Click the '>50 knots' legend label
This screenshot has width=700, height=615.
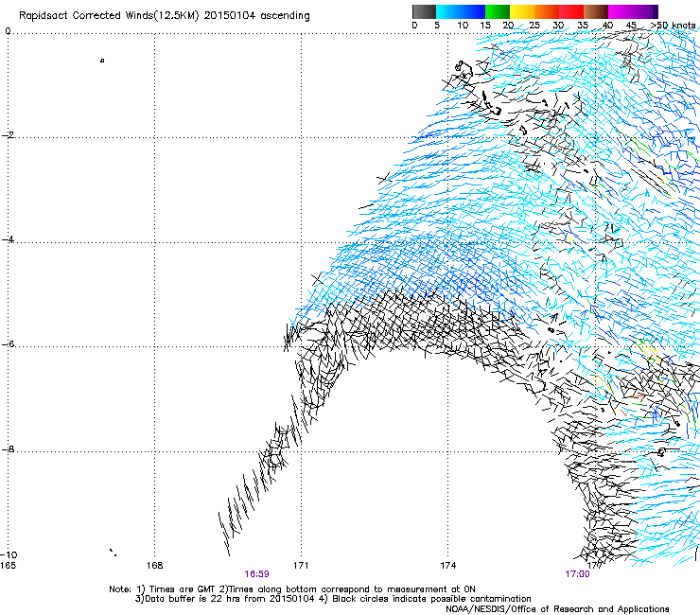click(x=673, y=26)
